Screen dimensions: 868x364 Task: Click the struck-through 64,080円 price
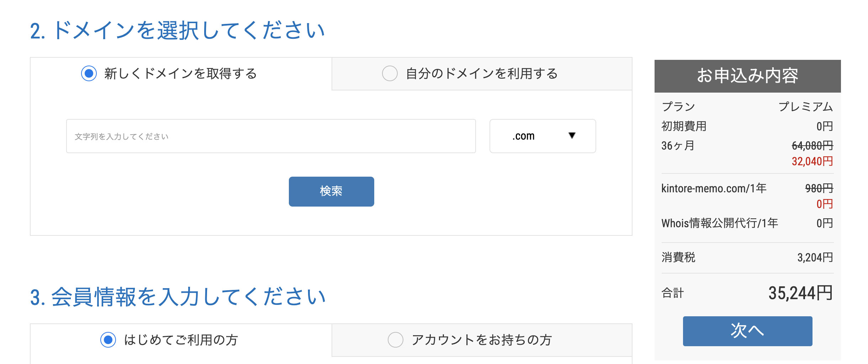point(812,145)
